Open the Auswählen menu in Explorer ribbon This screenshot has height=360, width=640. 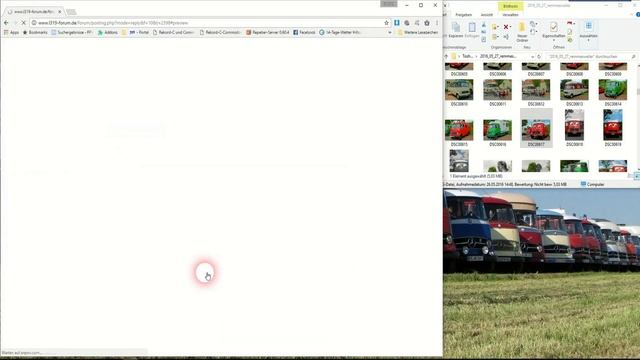589,31
